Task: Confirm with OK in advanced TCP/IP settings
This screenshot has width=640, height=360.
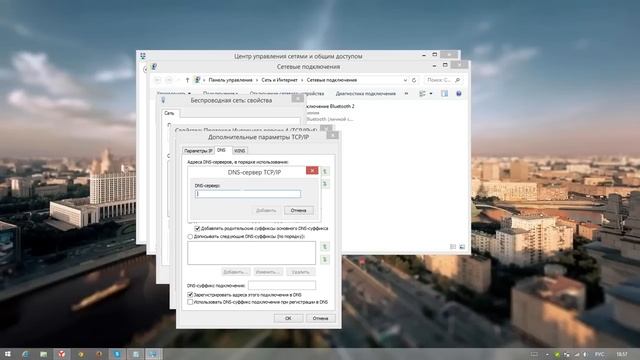Action: pos(288,318)
